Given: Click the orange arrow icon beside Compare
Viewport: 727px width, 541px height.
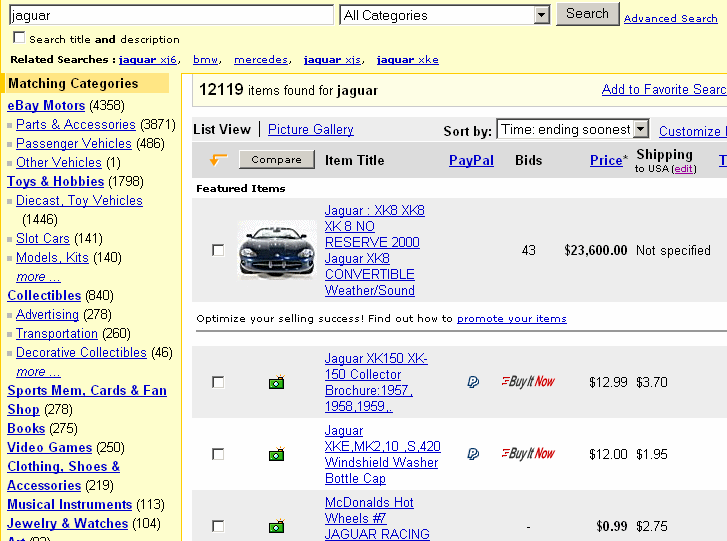Looking at the screenshot, I should click(x=218, y=159).
